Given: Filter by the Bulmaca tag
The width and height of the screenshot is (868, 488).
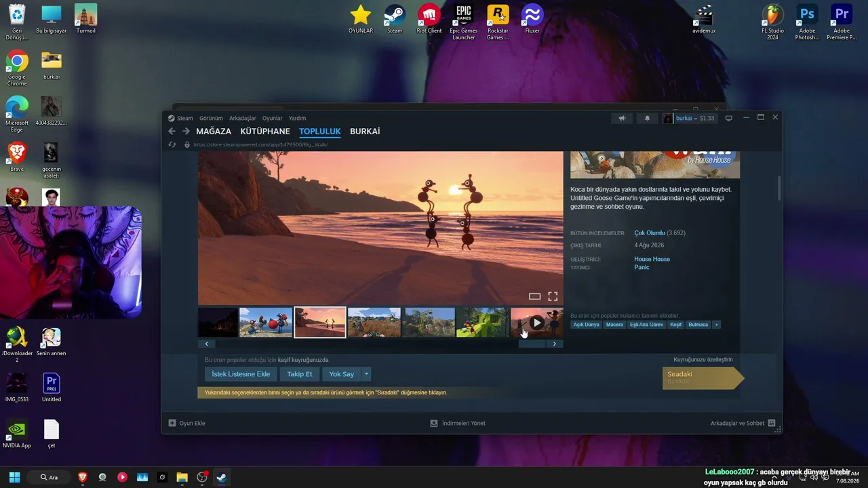Looking at the screenshot, I should point(698,325).
